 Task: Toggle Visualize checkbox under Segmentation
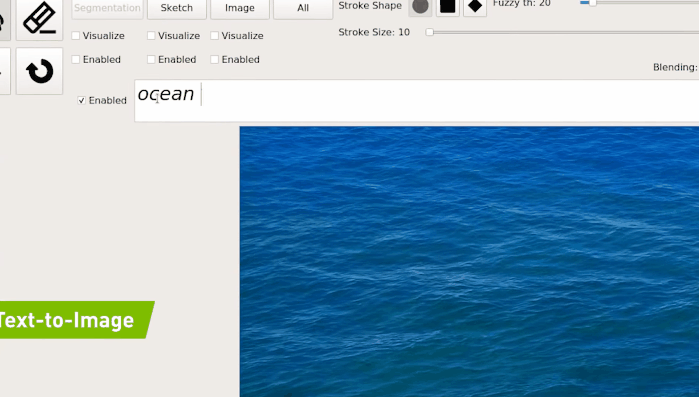76,36
